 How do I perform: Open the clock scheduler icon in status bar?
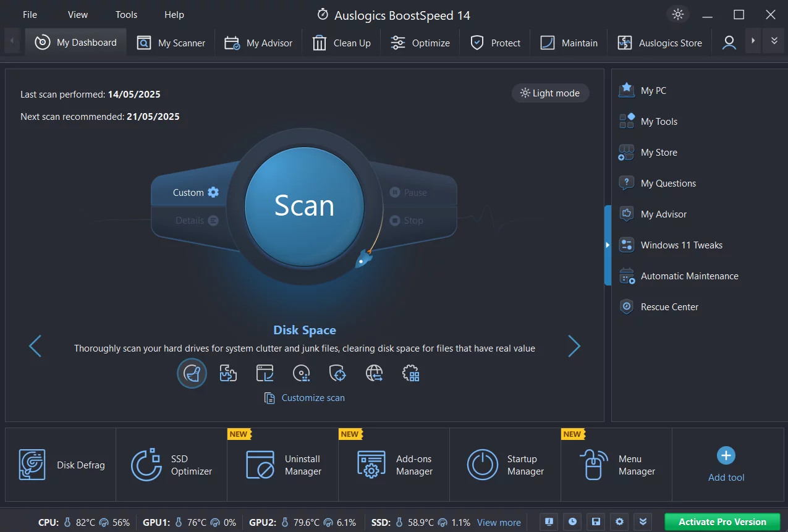[572, 521]
